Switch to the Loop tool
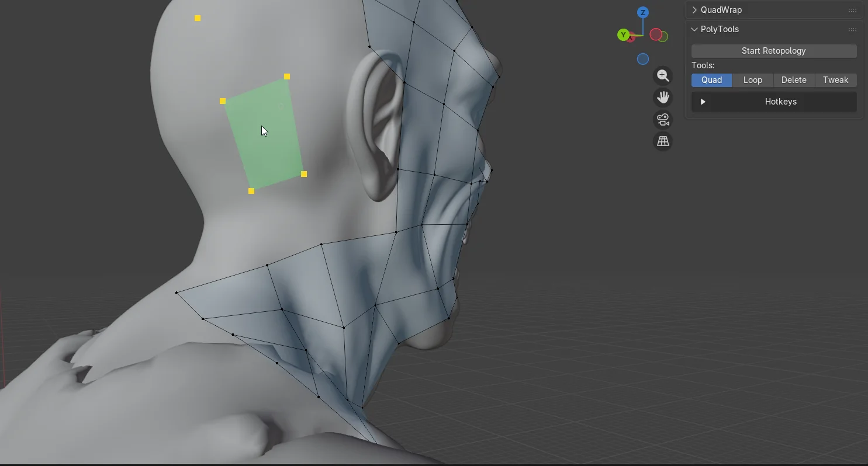Image resolution: width=868 pixels, height=466 pixels. click(x=753, y=80)
